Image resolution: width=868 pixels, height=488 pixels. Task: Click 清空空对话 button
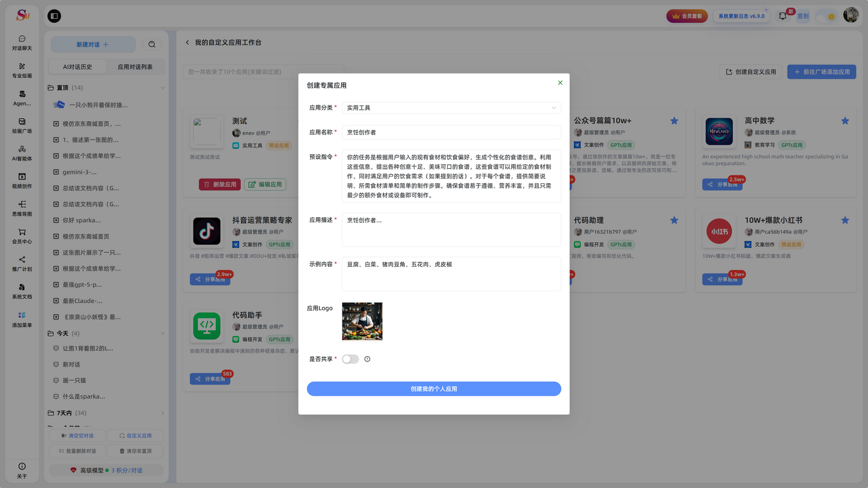(x=77, y=436)
